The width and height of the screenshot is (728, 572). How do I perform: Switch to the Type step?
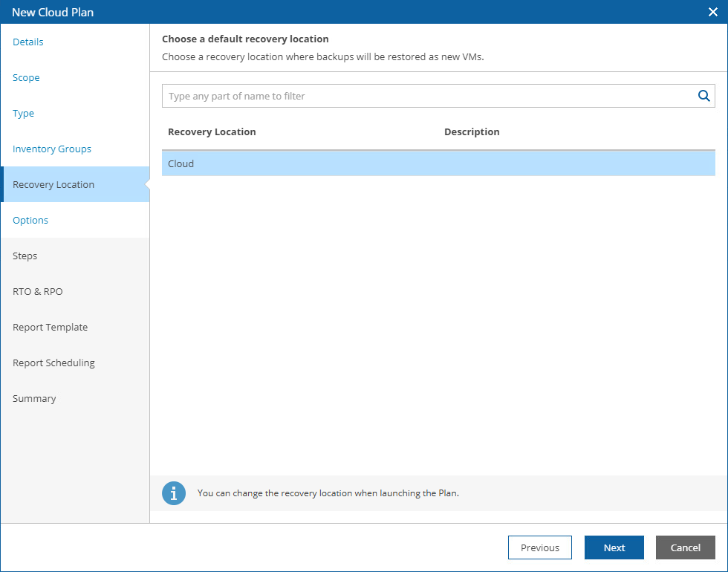pos(24,114)
